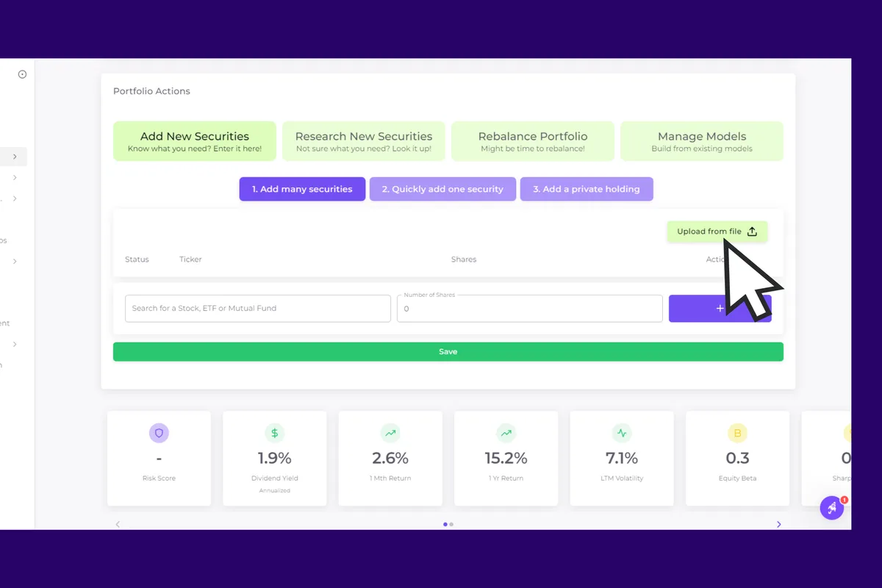
Task: Open the Rebalance Portfolio action card
Action: pyautogui.click(x=532, y=140)
